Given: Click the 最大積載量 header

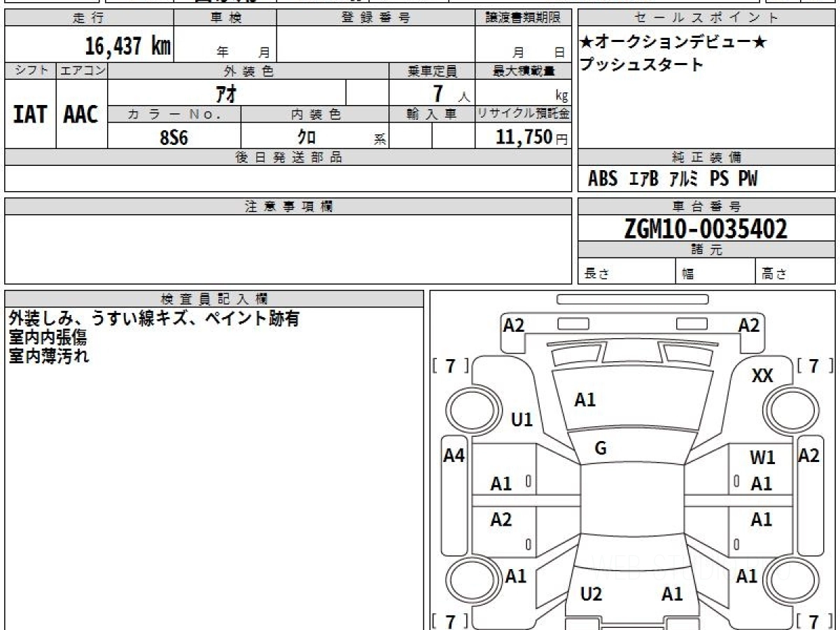Looking at the screenshot, I should click(523, 71).
